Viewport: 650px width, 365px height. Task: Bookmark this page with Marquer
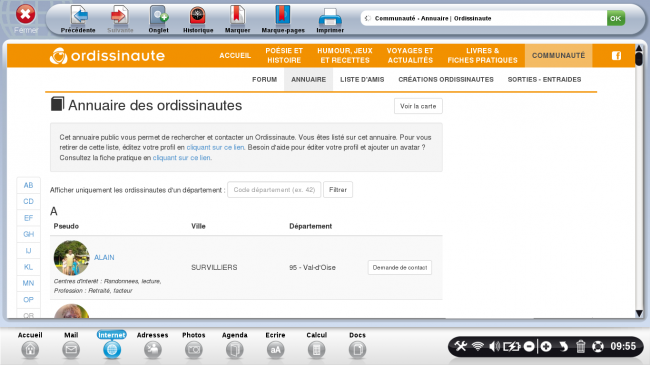pos(237,19)
